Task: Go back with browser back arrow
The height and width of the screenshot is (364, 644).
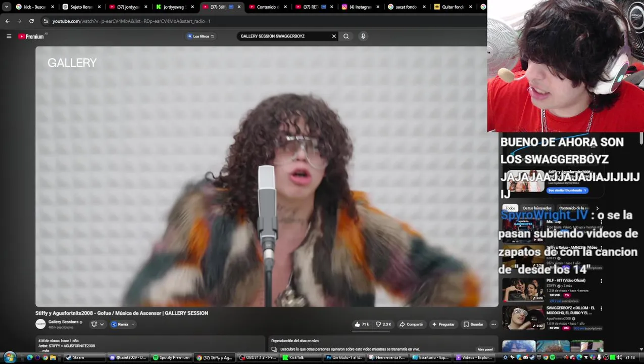Action: [7, 21]
